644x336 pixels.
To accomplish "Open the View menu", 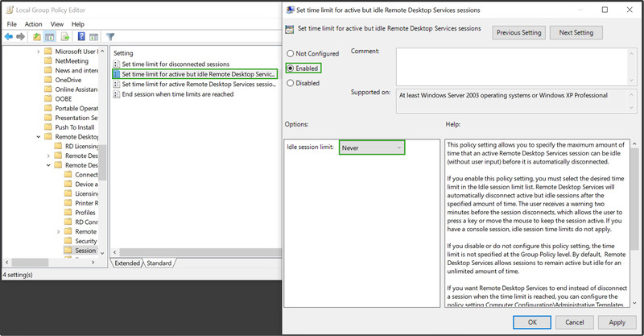I will (56, 24).
